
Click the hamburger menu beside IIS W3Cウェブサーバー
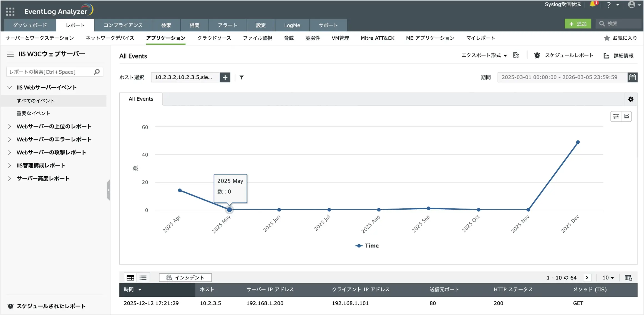(10, 54)
